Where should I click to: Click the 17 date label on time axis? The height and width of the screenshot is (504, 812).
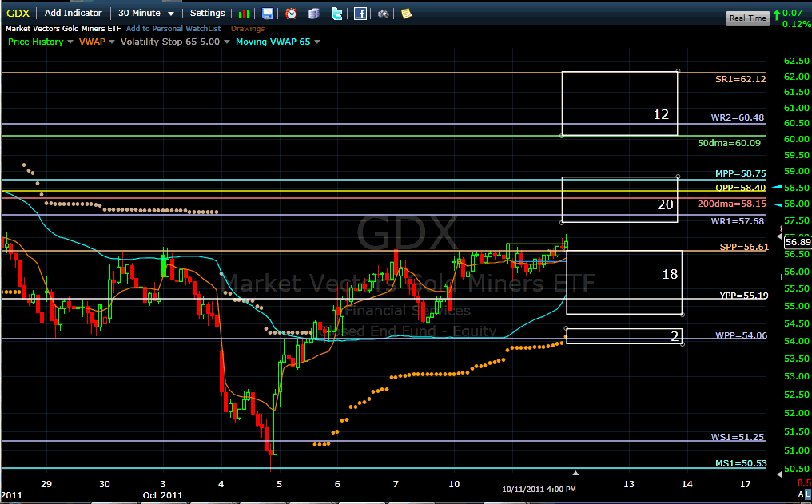745,484
